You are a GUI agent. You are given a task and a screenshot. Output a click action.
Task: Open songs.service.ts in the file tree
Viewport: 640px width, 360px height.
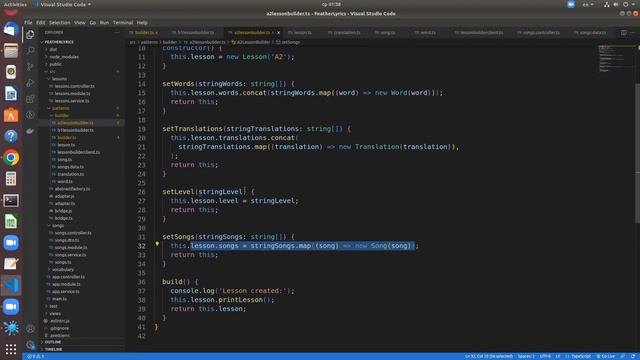(x=70, y=255)
